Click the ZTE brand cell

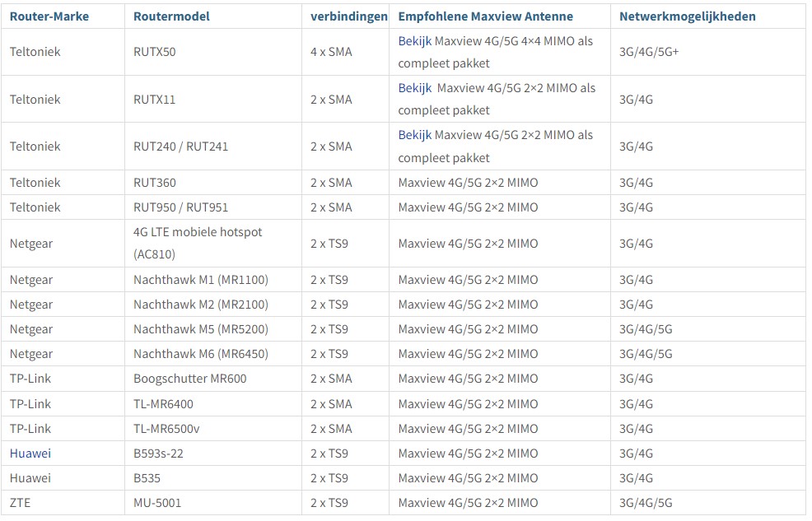tap(21, 503)
